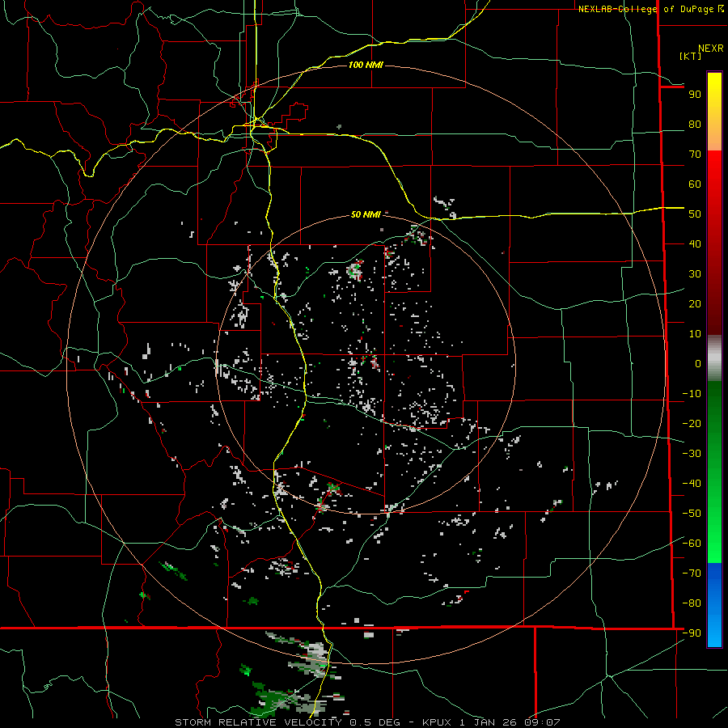Click the "90" value on velocity scale
Viewport: 728px width, 728px height.
click(695, 95)
